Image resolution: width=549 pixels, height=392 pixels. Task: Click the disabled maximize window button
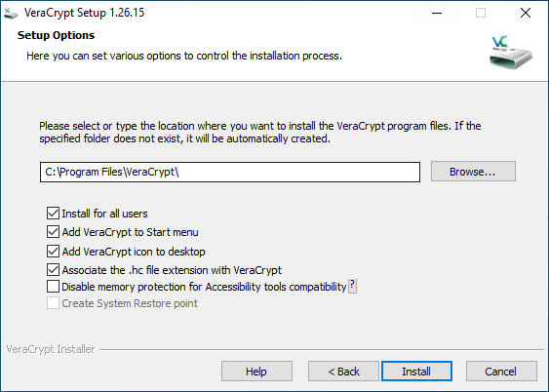click(481, 14)
